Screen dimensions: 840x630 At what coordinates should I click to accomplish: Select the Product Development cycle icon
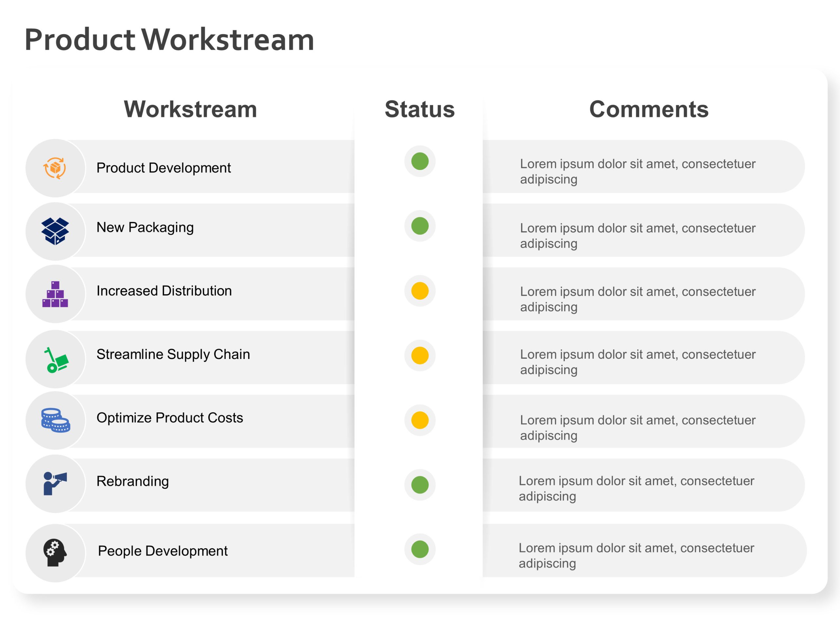point(55,167)
